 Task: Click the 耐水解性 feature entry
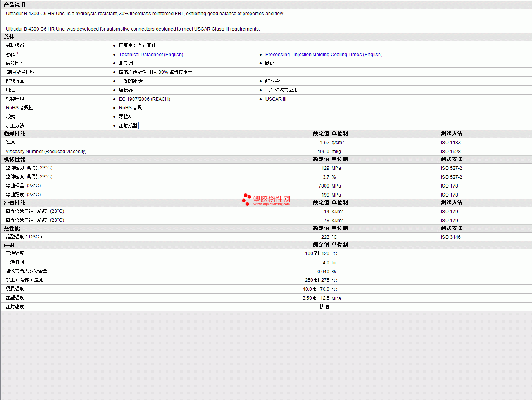click(274, 81)
